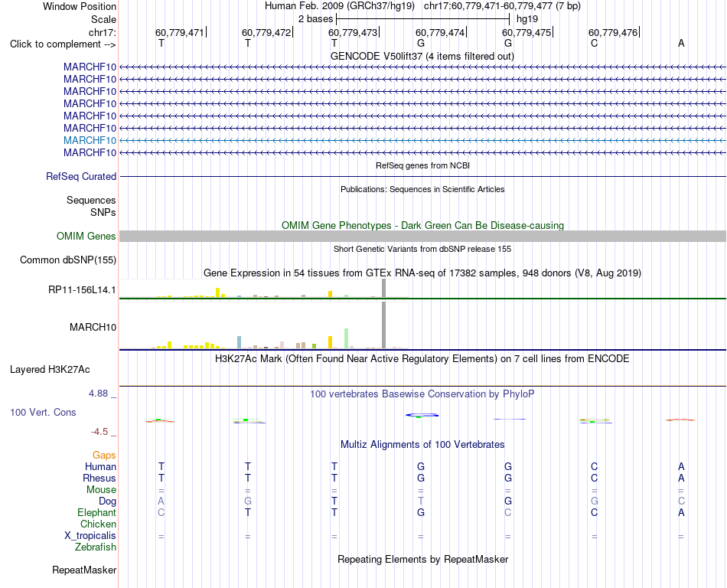Click the "2 bases" scale label
Image resolution: width=727 pixels, height=588 pixels.
click(x=316, y=19)
